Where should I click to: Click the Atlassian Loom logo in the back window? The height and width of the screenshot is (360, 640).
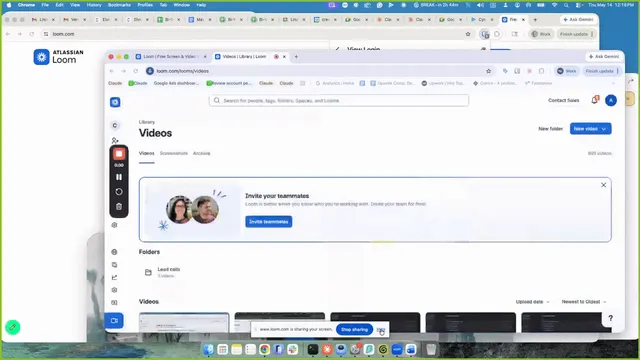[x=58, y=57]
